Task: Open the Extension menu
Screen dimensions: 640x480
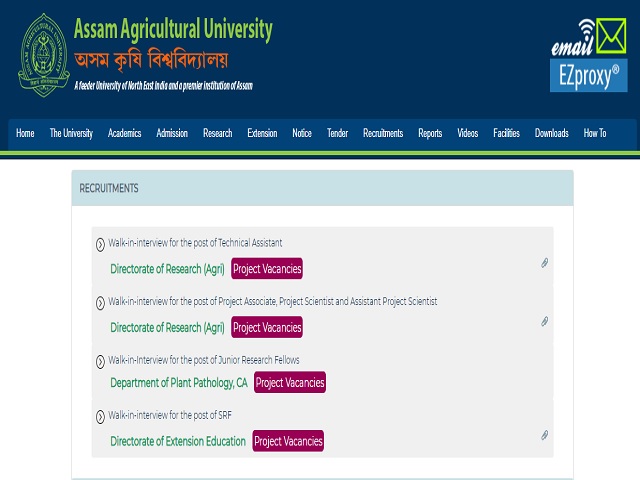Action: pos(262,133)
